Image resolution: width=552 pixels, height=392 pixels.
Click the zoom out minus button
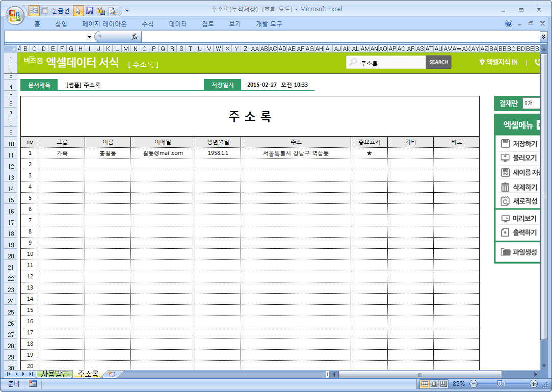474,384
